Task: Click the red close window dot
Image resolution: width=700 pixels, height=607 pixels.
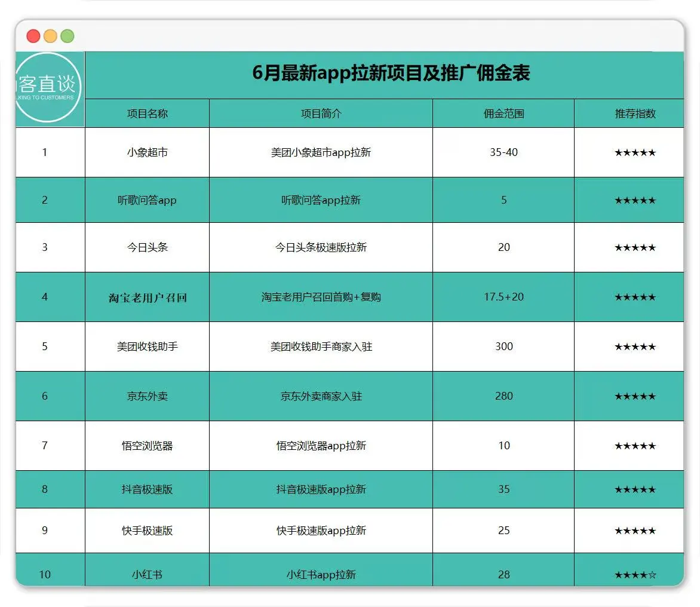Action: (33, 36)
